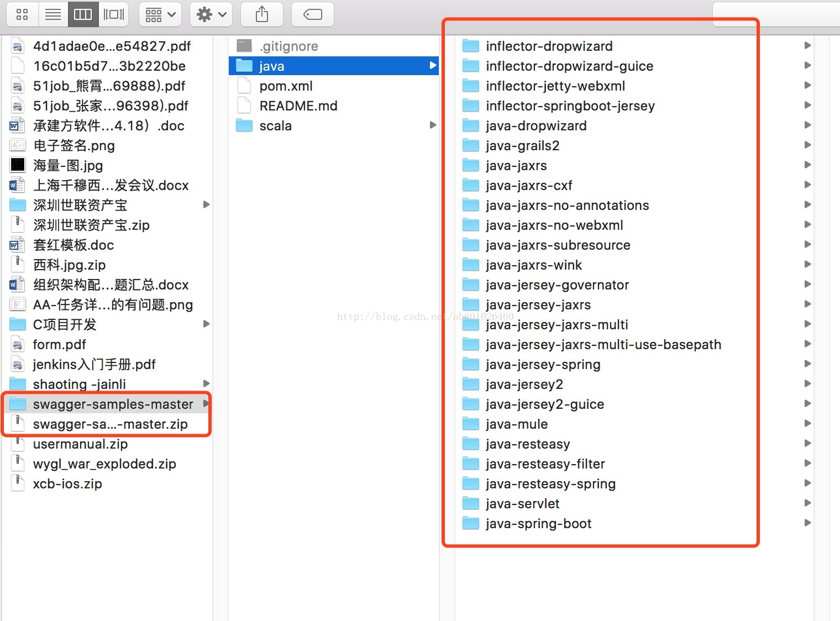
Task: Select the 海量-图.jpg thumbnail
Action: [x=18, y=165]
